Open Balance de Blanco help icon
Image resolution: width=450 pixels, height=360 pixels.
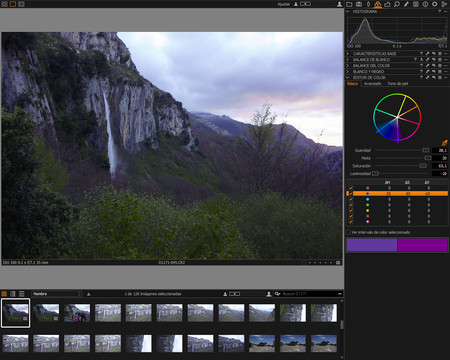415,59
